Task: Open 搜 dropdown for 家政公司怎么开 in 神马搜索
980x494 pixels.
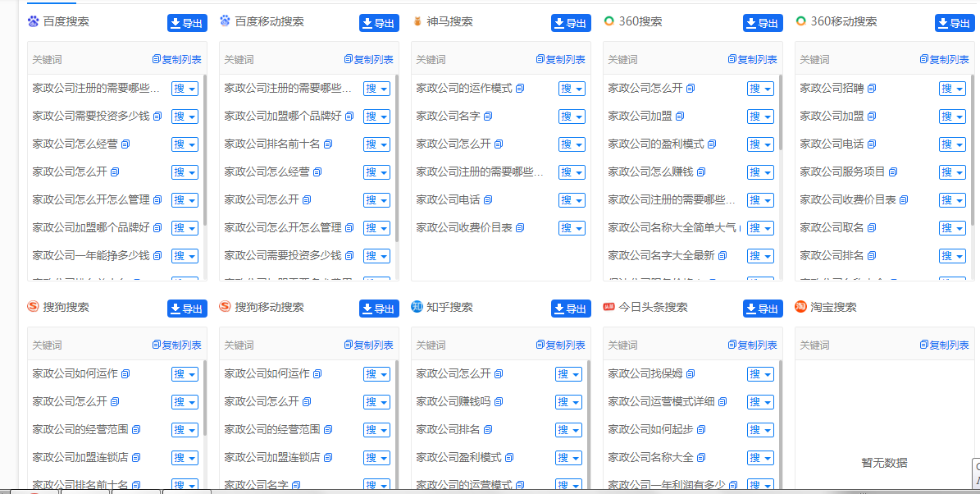Action: point(572,144)
